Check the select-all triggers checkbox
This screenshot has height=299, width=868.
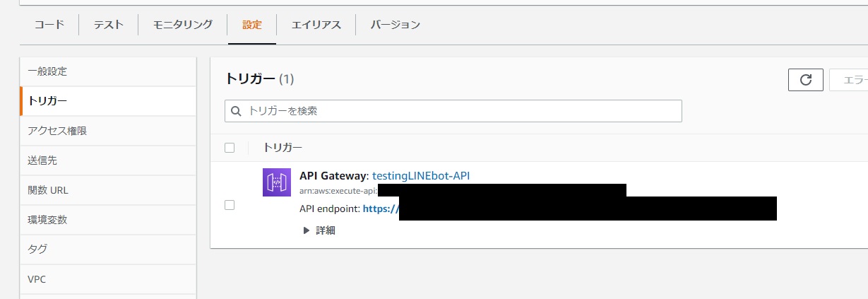pyautogui.click(x=229, y=148)
